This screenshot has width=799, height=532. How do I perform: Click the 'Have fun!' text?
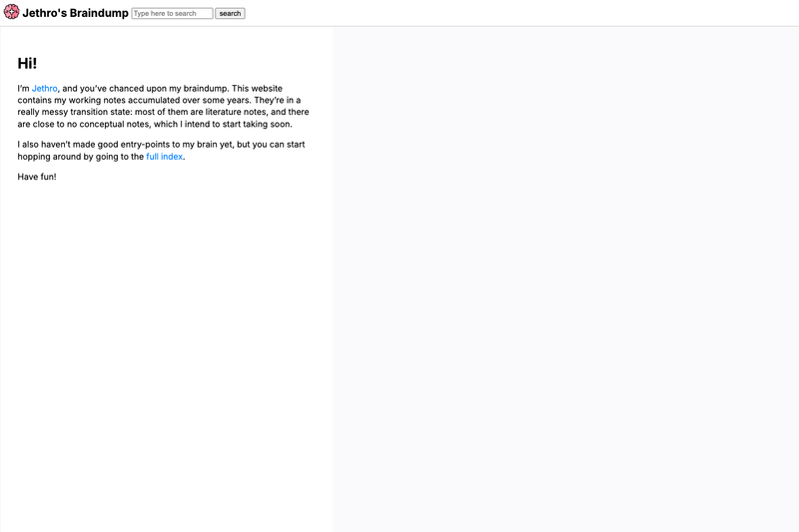tap(37, 177)
